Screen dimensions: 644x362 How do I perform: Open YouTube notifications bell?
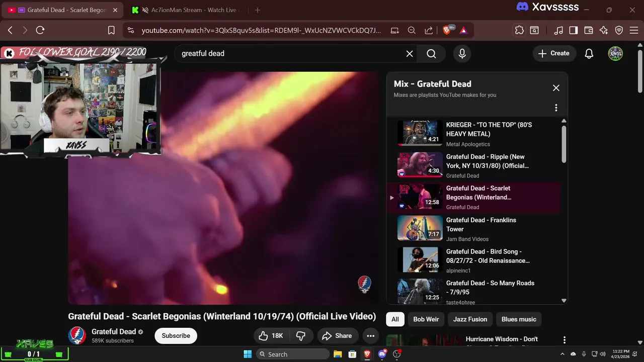(x=589, y=53)
